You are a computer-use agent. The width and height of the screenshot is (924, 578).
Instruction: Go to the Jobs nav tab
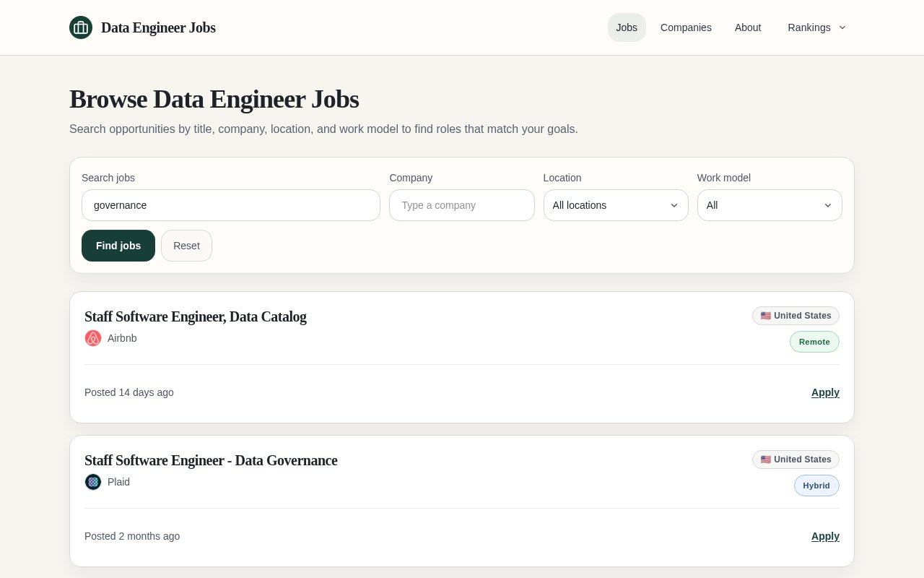(627, 27)
